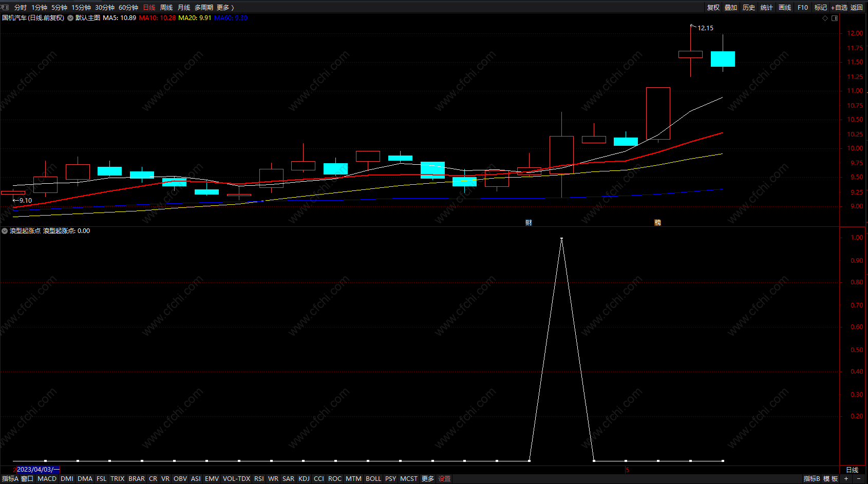Open the 更多 periods dropdown
This screenshot has width=868, height=484.
click(225, 8)
